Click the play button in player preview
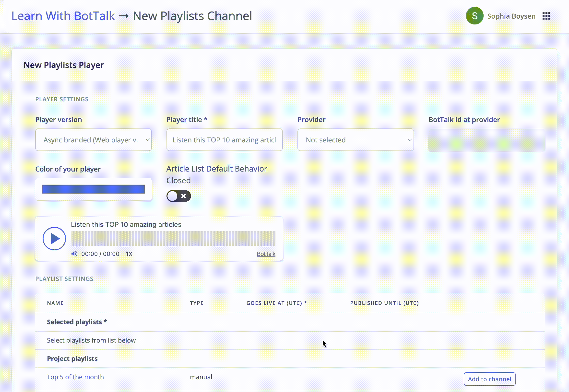The height and width of the screenshot is (392, 569). [54, 239]
